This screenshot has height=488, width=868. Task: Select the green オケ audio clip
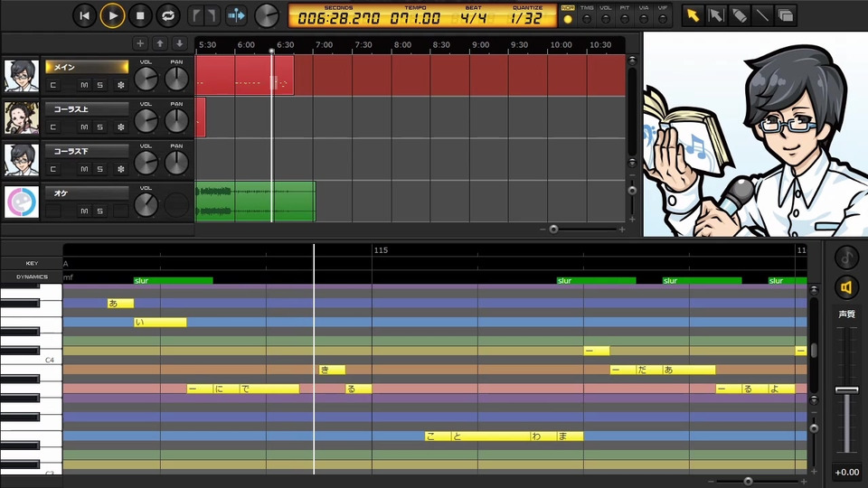[x=255, y=202]
